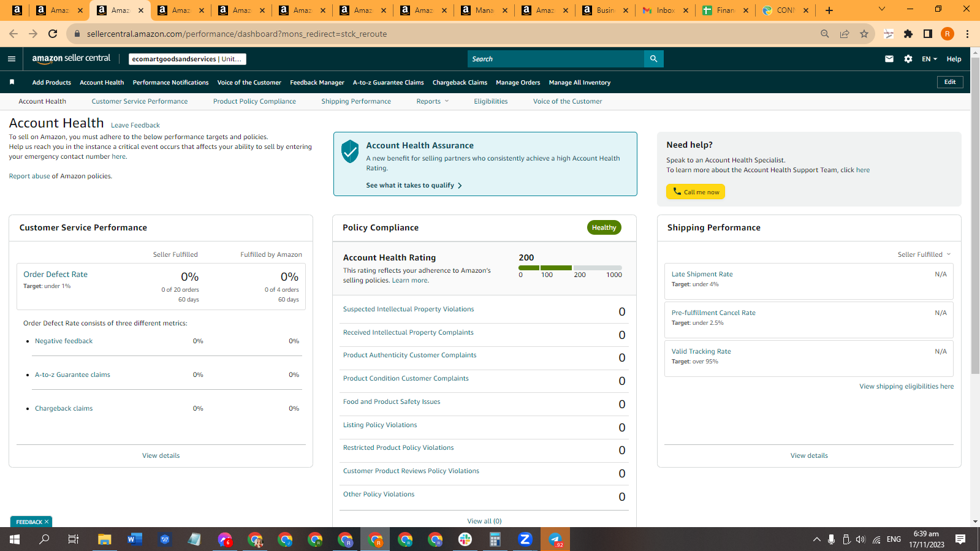Expand See what it takes to qualify
The height and width of the screenshot is (551, 980).
(414, 185)
